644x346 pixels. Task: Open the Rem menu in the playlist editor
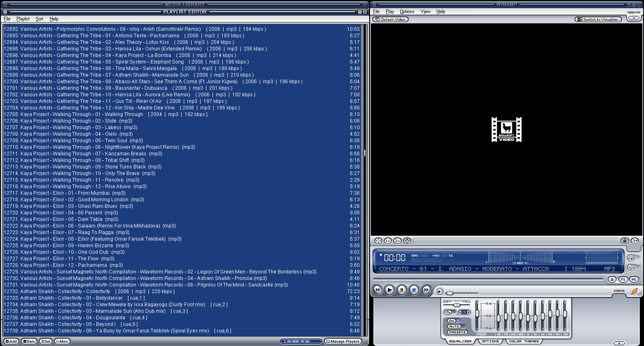[29, 341]
